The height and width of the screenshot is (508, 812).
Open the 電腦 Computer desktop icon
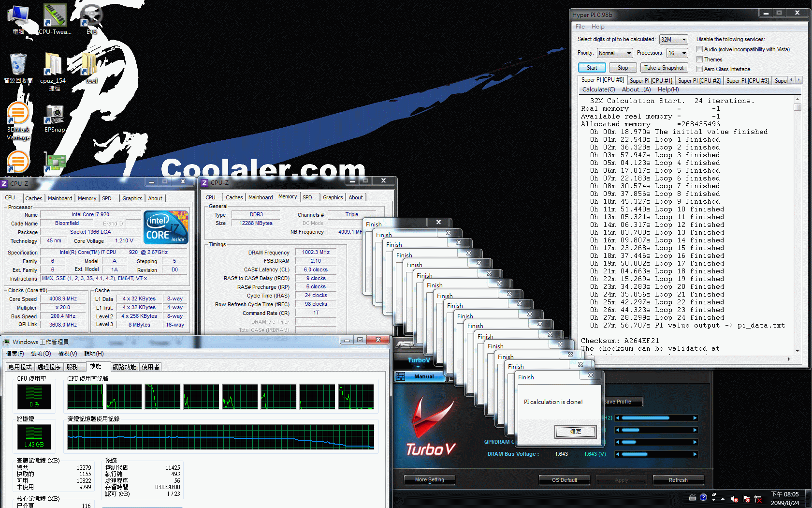[x=18, y=19]
